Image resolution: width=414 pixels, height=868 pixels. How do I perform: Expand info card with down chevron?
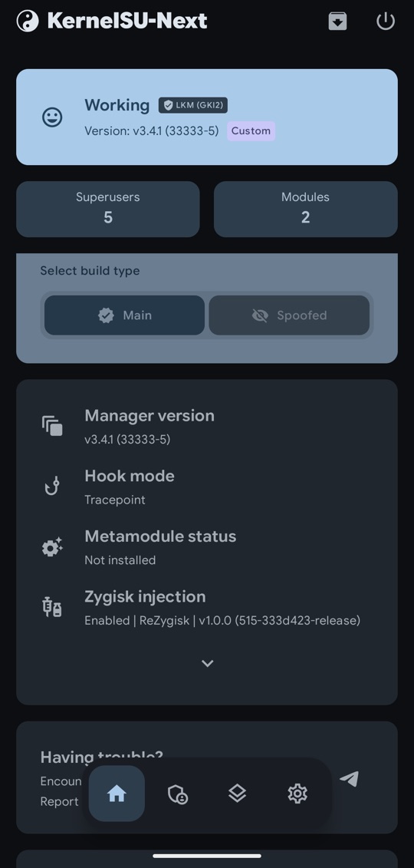(x=207, y=663)
